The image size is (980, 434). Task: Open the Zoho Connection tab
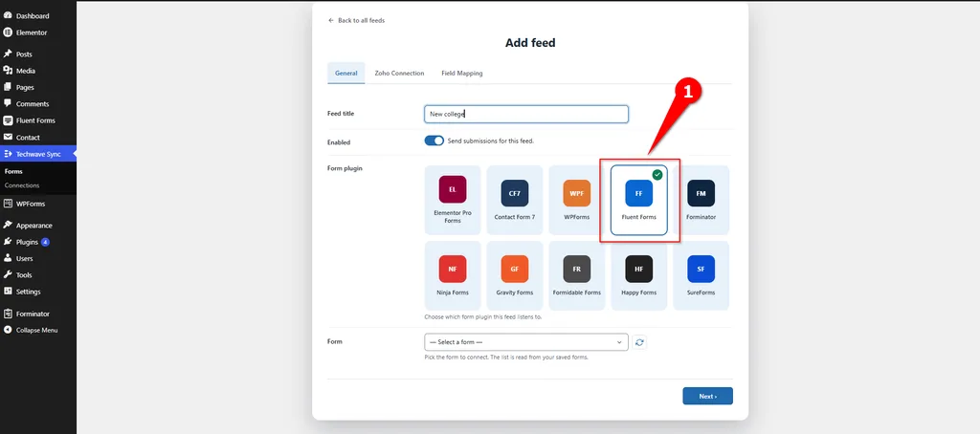click(x=399, y=73)
